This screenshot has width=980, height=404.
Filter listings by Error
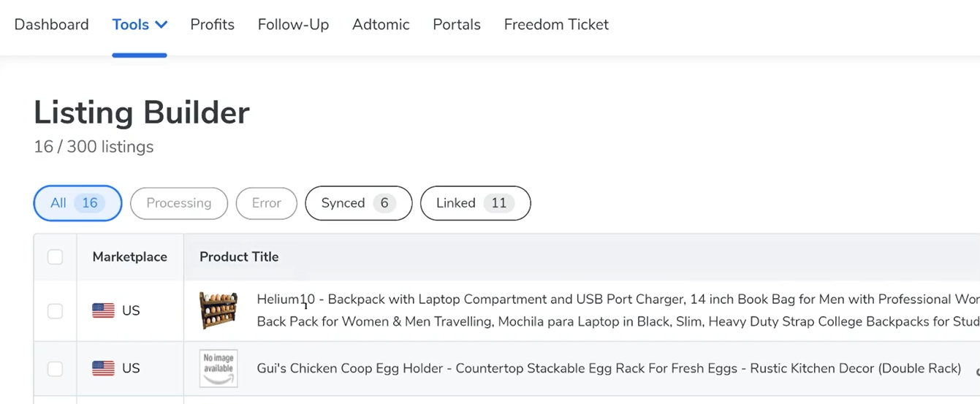tap(266, 203)
